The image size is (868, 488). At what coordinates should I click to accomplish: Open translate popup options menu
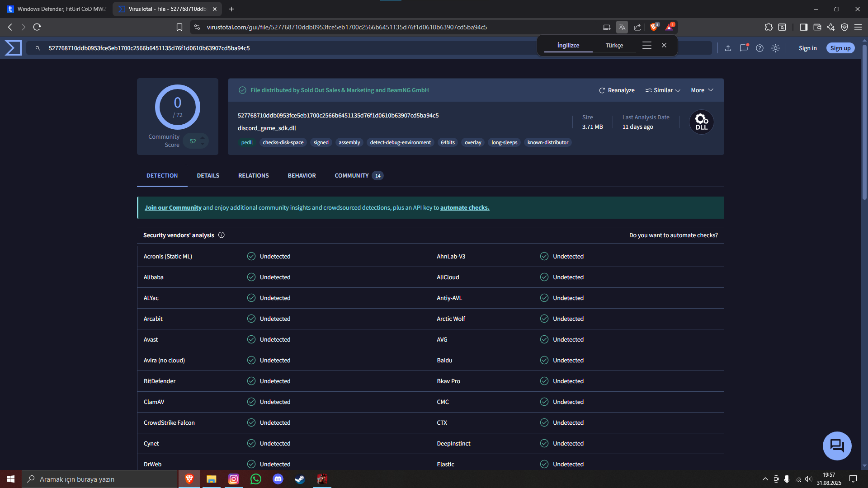tap(647, 45)
